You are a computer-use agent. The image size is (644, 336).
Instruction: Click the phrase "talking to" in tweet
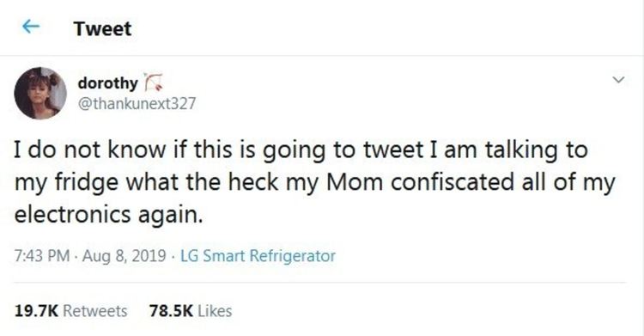pyautogui.click(x=537, y=150)
